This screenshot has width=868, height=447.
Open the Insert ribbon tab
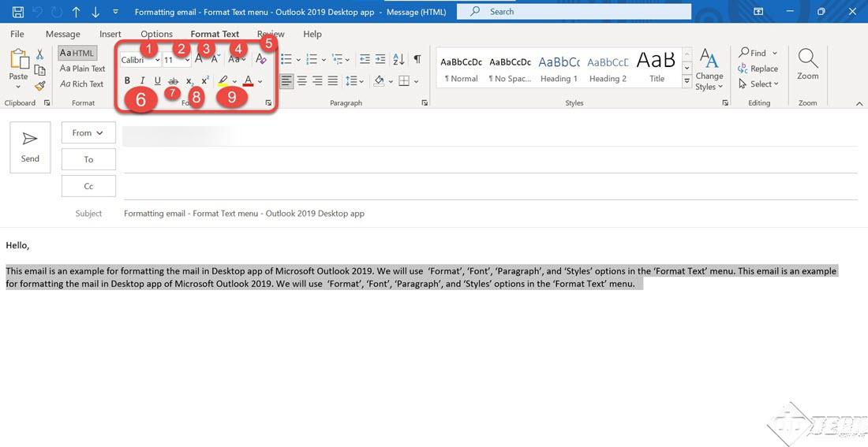click(x=110, y=34)
